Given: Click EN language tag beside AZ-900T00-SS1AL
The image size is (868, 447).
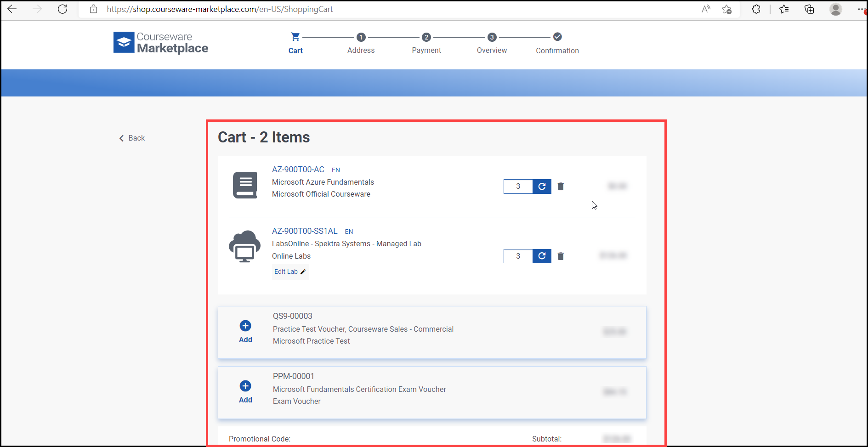Looking at the screenshot, I should point(349,232).
